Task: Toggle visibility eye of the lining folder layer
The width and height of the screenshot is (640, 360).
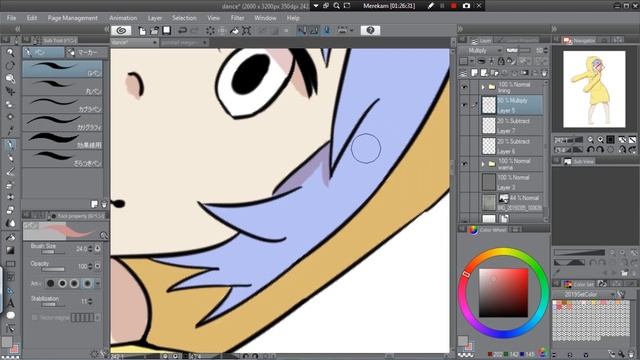Action: coord(464,87)
